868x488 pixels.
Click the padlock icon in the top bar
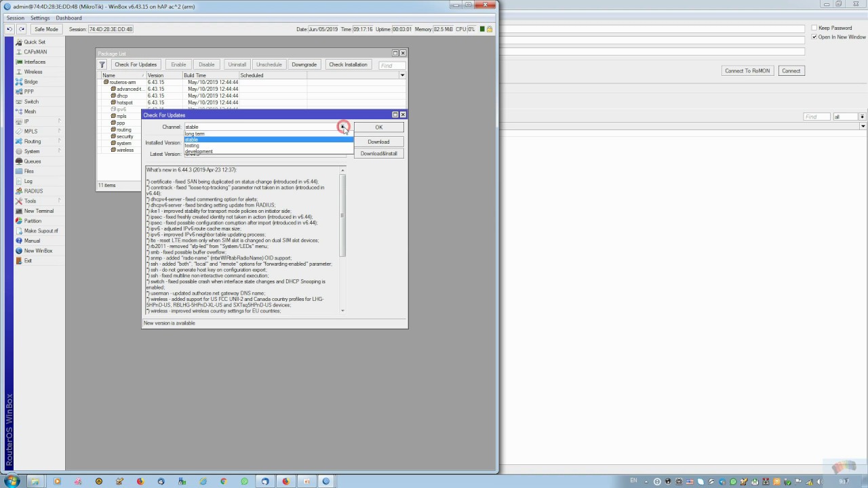pos(490,29)
